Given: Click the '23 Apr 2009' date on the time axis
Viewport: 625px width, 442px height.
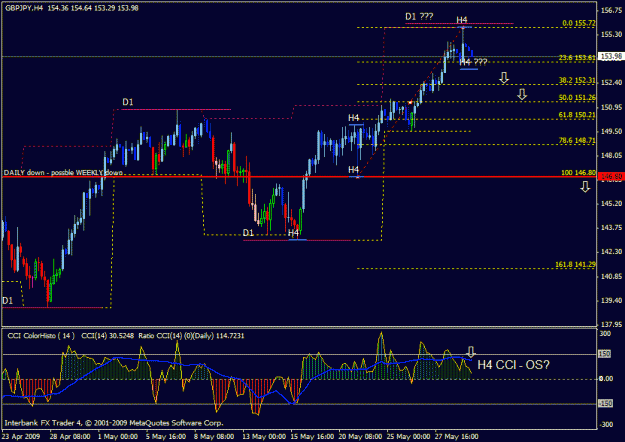Looking at the screenshot, I should point(21,436).
